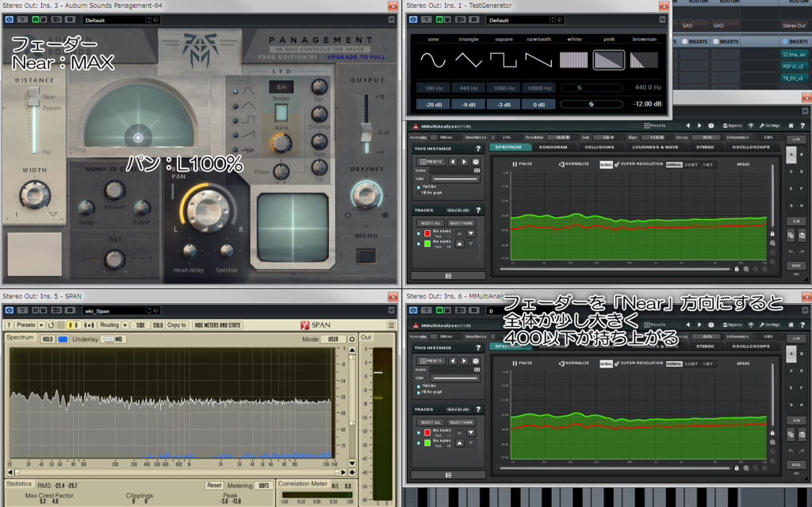The image size is (812, 507).
Task: Switch to LOUDNESS & WAVE tab upper analyzer
Action: point(655,148)
